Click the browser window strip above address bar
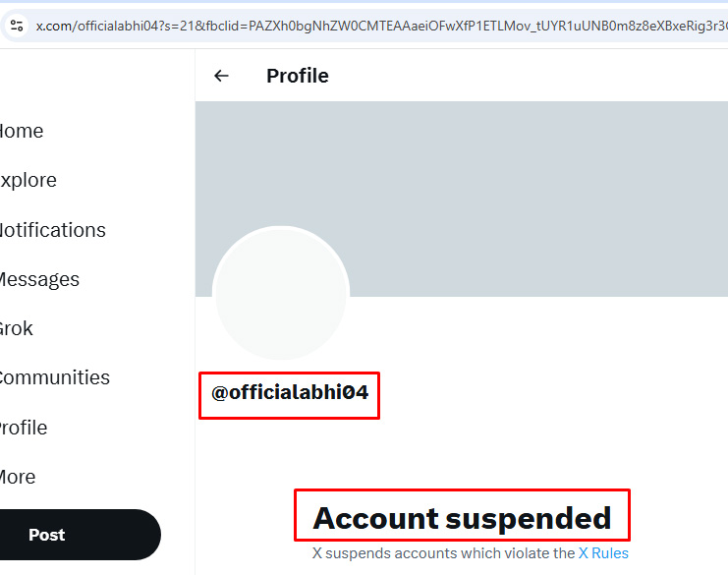 tap(364, 4)
